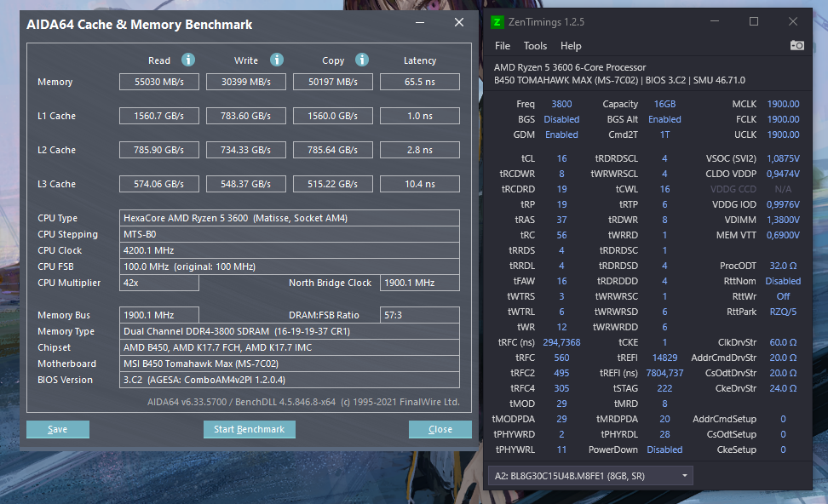
Task: Click the tRAS value 37
Action: click(x=561, y=220)
